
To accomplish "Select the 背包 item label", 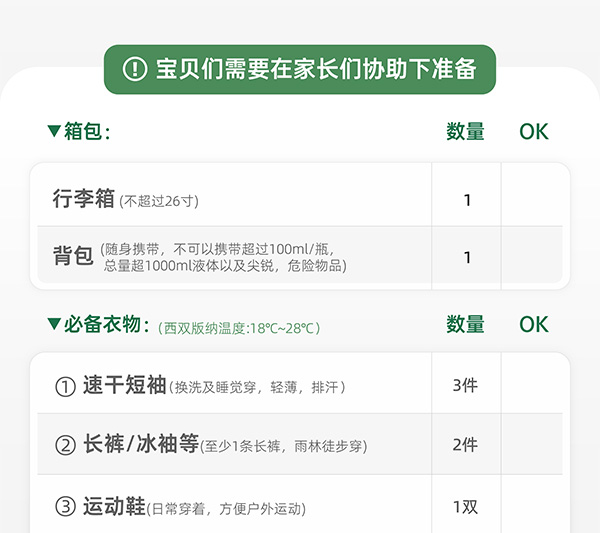I will pyautogui.click(x=73, y=256).
